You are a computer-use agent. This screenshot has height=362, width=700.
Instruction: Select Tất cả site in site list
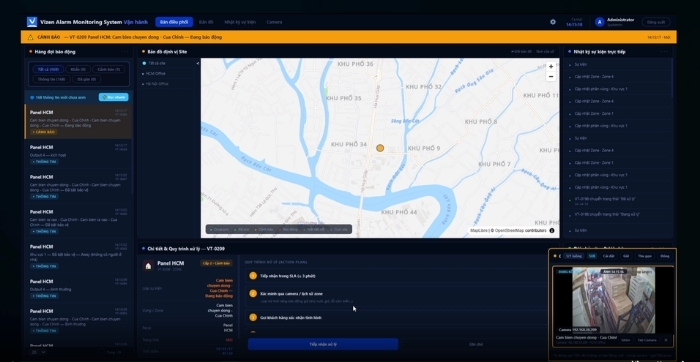pos(166,63)
